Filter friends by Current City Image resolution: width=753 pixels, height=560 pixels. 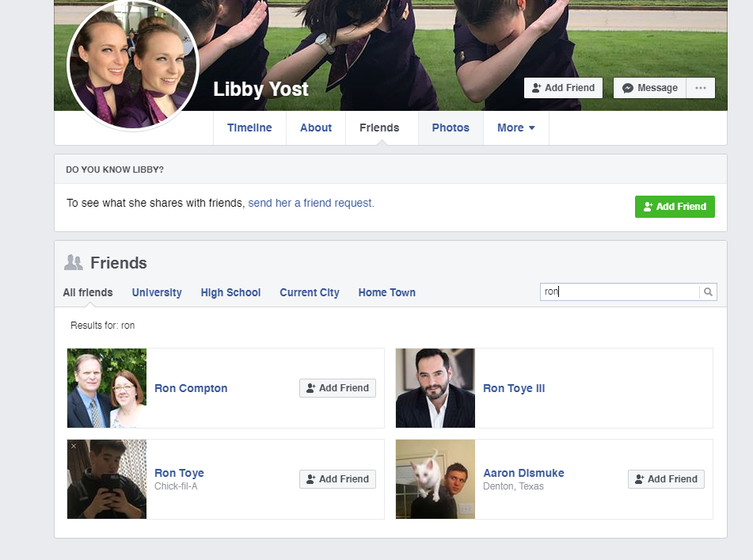point(310,292)
